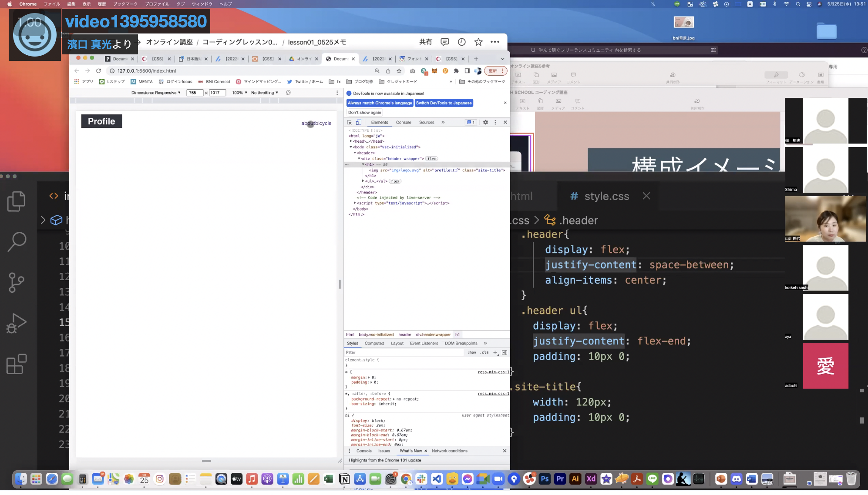Select the DevTools inspect element picker icon
Viewport: 868px width, 495px height.
349,122
